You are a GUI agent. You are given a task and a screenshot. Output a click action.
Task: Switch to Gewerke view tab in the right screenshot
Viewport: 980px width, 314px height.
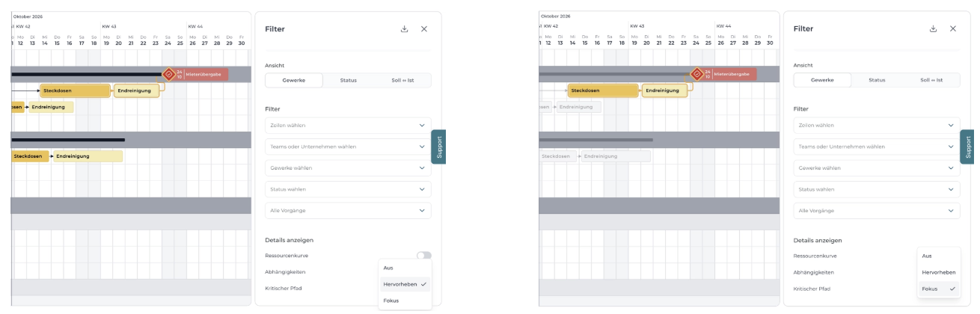coord(822,80)
